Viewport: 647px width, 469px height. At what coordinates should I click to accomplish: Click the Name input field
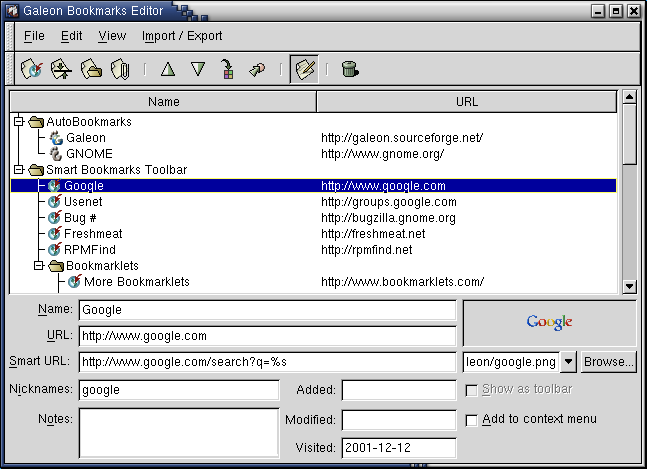click(x=267, y=310)
